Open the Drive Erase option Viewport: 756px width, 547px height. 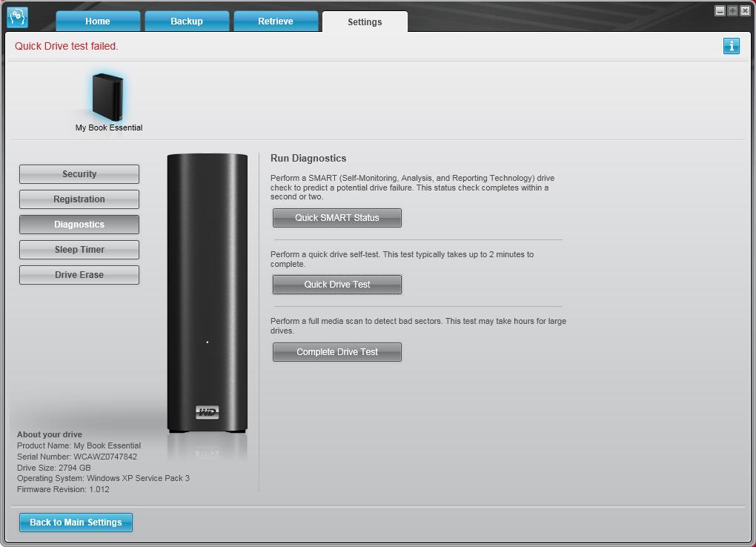[79, 274]
